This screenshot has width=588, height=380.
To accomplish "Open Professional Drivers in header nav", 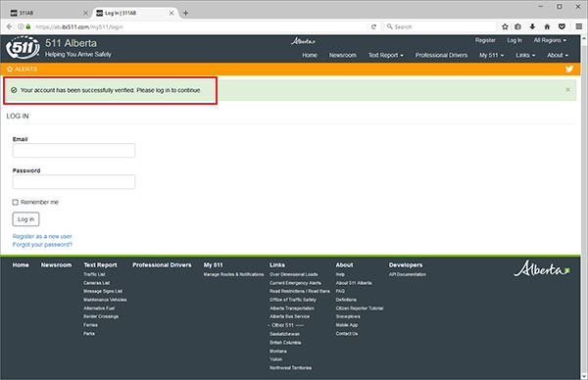I will click(x=441, y=55).
